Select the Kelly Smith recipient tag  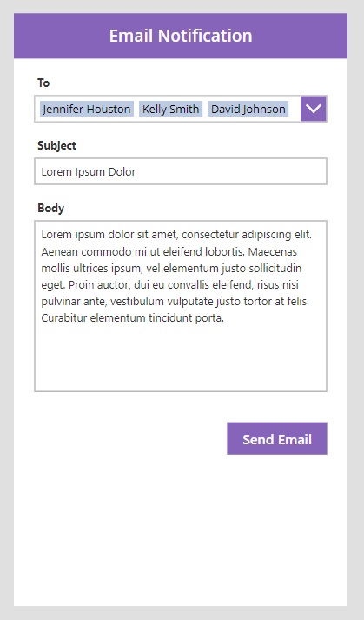tap(170, 109)
